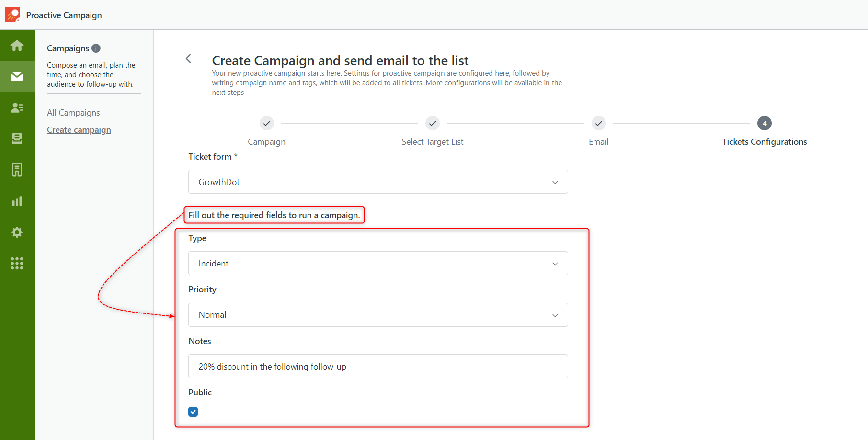Click 'Fill out the required fields' text
This screenshot has height=440, width=868.
click(x=274, y=215)
